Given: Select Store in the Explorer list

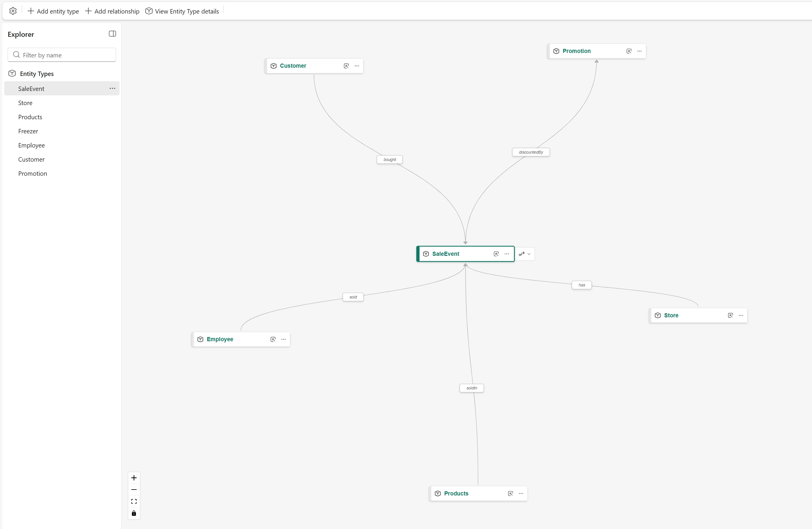Looking at the screenshot, I should 62,103.
